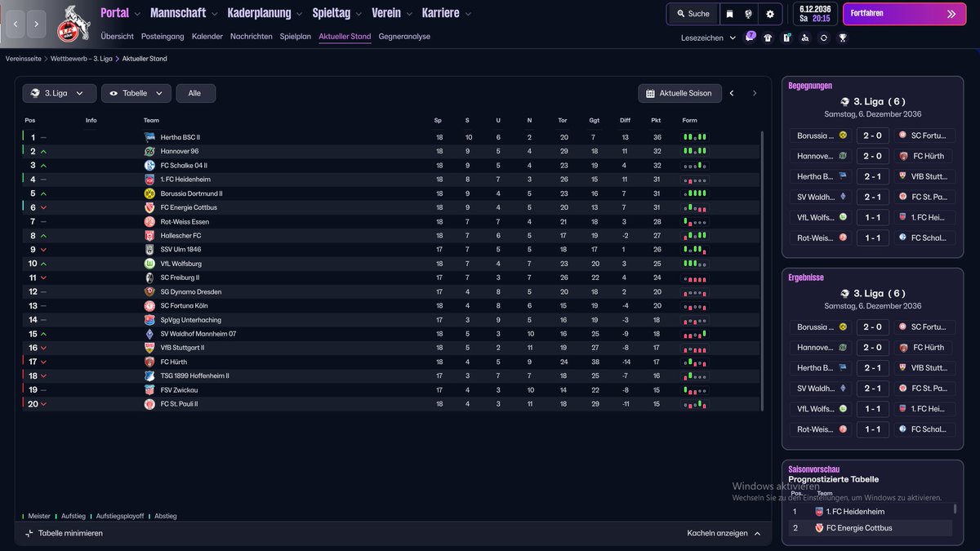The width and height of the screenshot is (980, 551).
Task: Sort table by the Pkt column header
Action: (x=656, y=121)
